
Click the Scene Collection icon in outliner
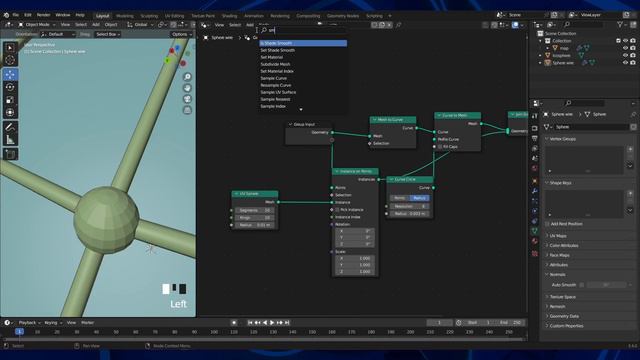(x=540, y=33)
